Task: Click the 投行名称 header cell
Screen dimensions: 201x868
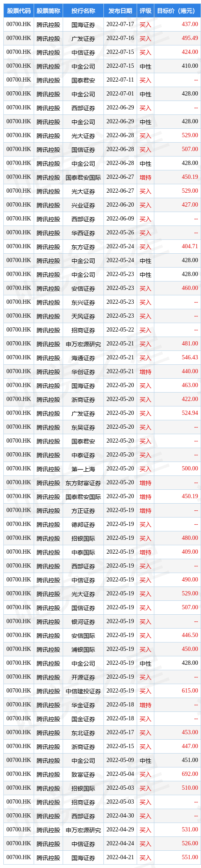Action: [x=83, y=11]
